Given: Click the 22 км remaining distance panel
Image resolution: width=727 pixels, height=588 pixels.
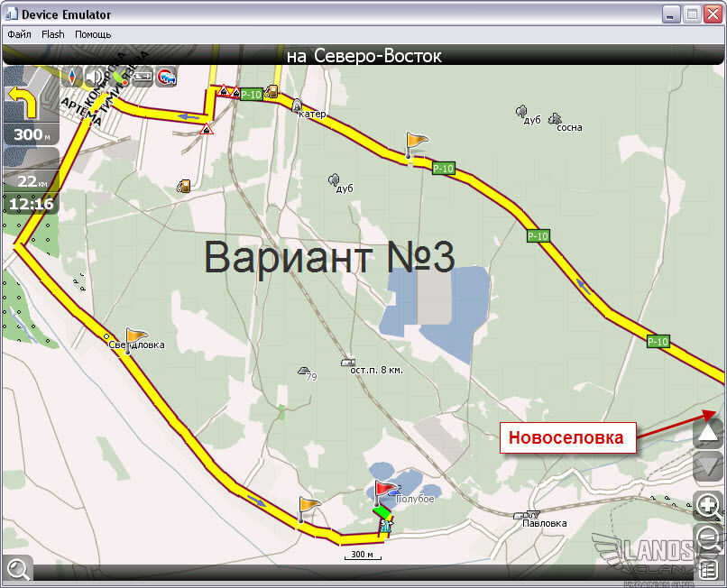Looking at the screenshot, I should point(31,180).
